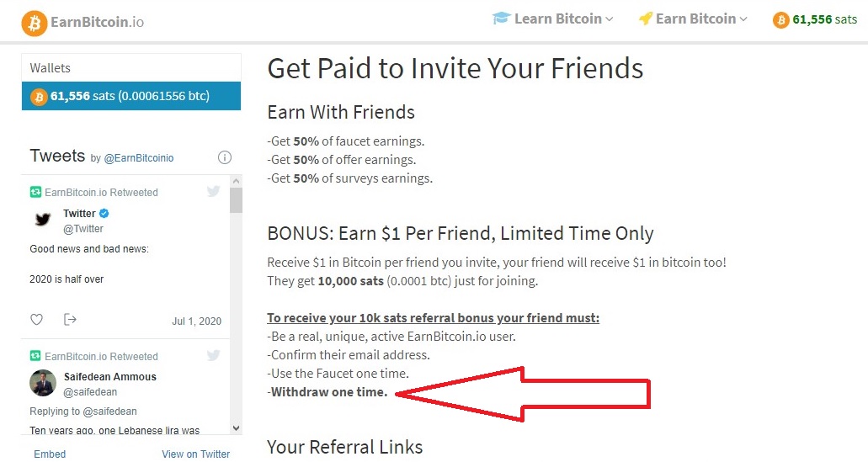This screenshot has width=868, height=462.
Task: Click the bitcoin icon beside header sats balance
Action: point(781,19)
